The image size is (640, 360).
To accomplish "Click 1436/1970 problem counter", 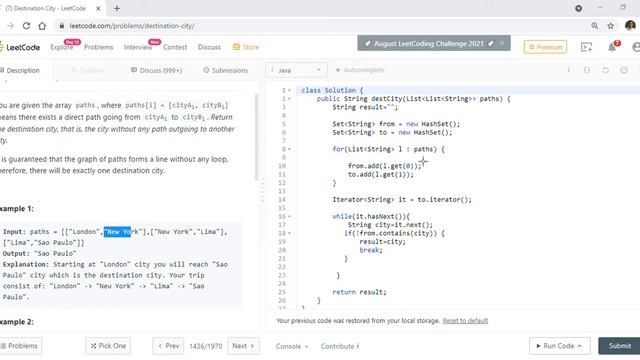I will click(x=206, y=347).
